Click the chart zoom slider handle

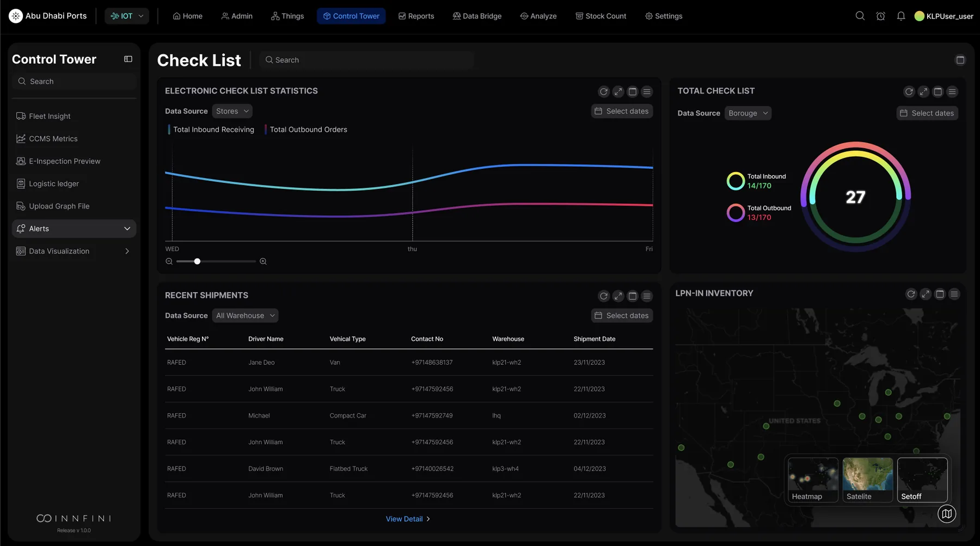tap(197, 261)
